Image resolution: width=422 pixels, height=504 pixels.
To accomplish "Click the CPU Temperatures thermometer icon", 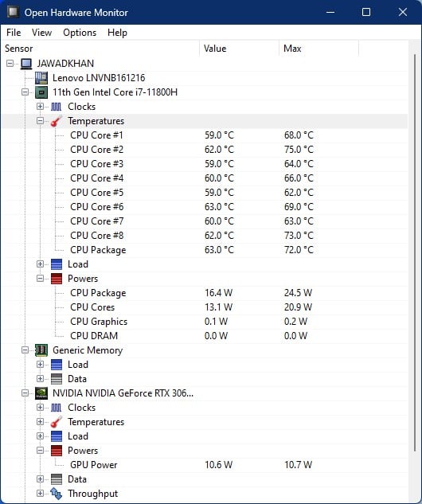I will point(57,121).
